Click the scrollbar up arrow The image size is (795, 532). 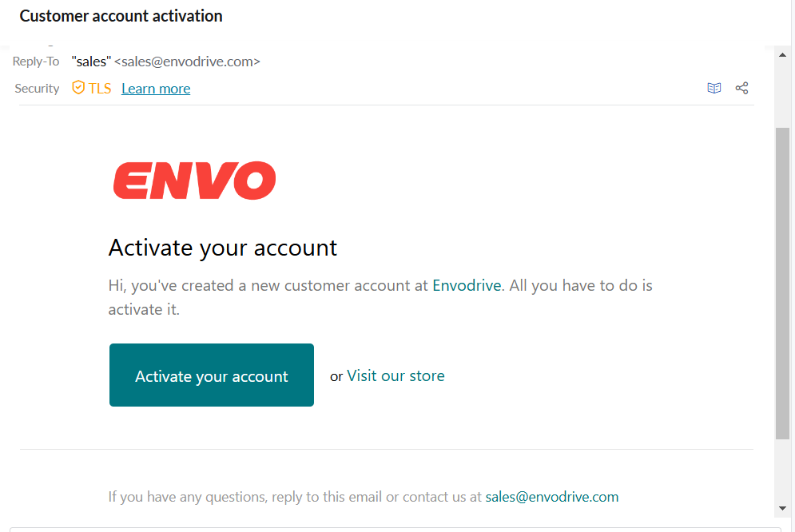pos(782,55)
